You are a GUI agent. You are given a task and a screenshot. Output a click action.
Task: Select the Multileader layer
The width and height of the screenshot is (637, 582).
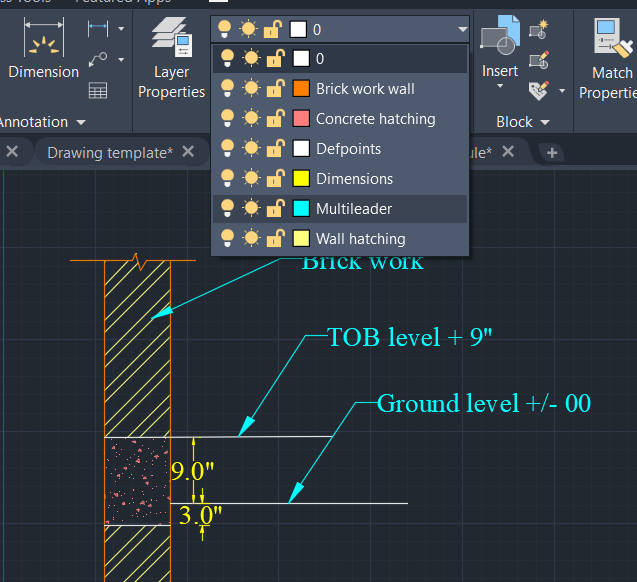340,209
